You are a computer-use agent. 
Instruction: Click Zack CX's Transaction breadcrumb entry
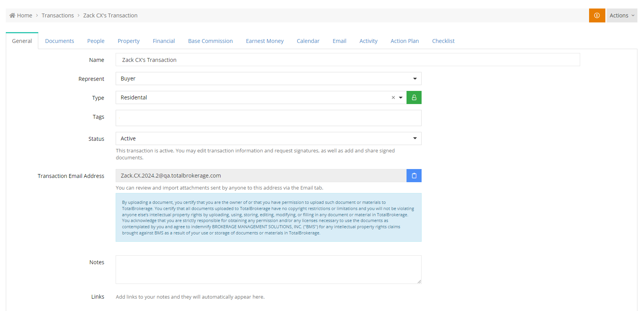(x=110, y=15)
